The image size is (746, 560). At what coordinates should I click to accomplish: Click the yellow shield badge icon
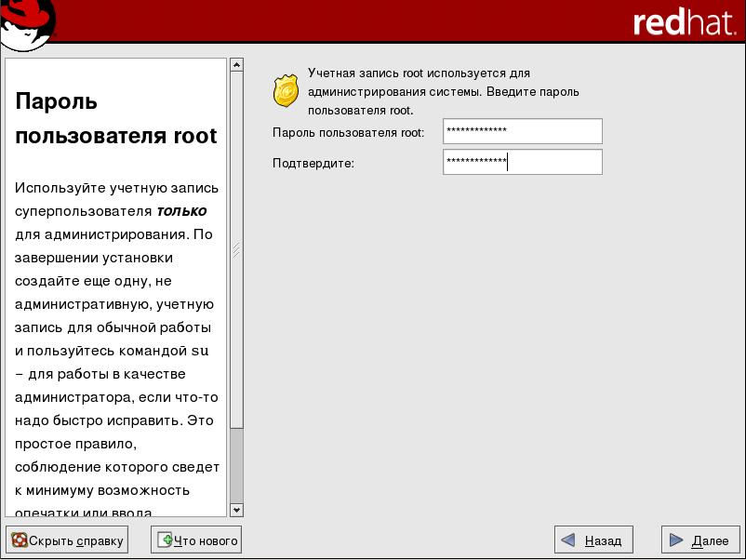pos(286,91)
